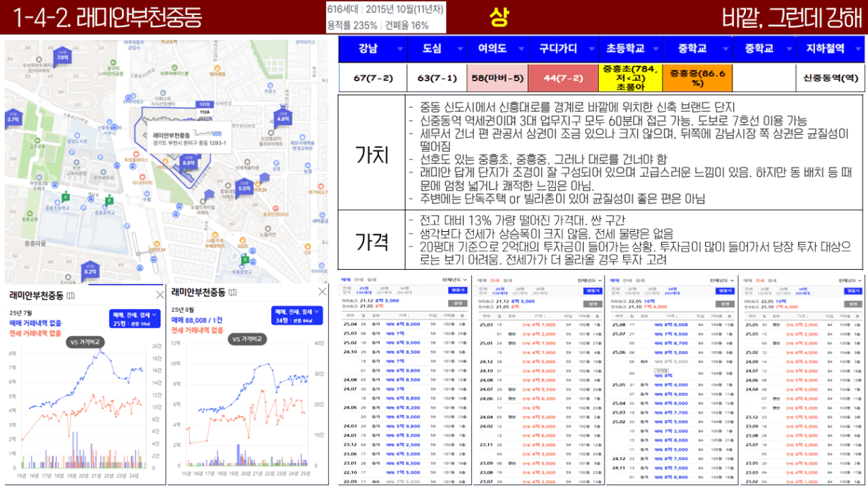The height and width of the screenshot is (488, 868).
Task: Click the GS25 store icon on map
Action: 243,240
